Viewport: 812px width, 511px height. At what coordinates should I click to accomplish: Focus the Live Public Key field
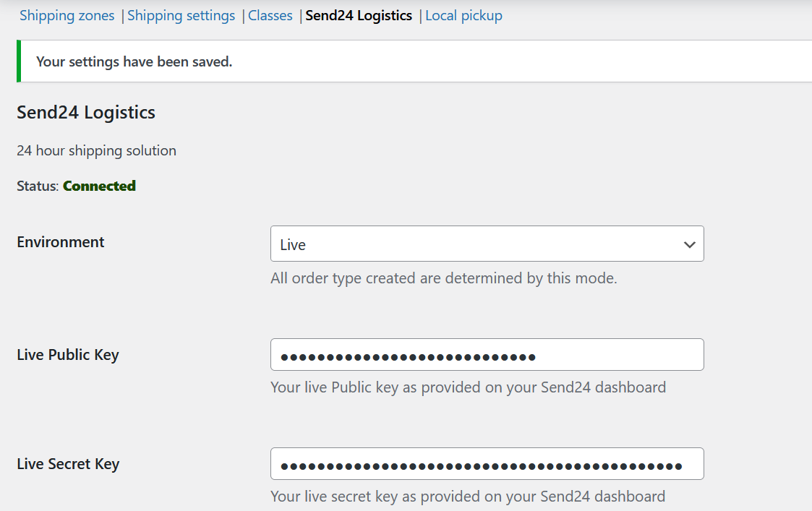coord(487,355)
